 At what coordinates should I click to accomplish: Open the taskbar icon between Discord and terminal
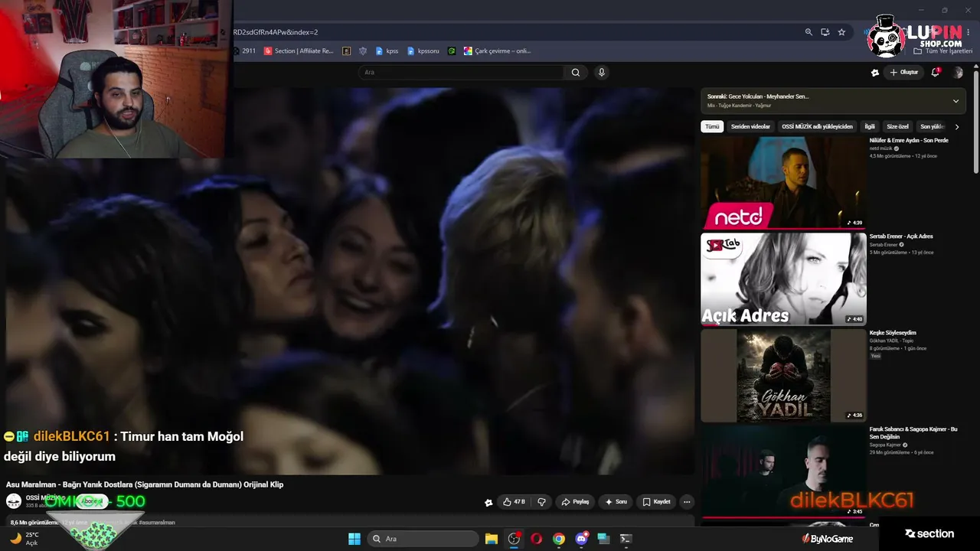603,539
